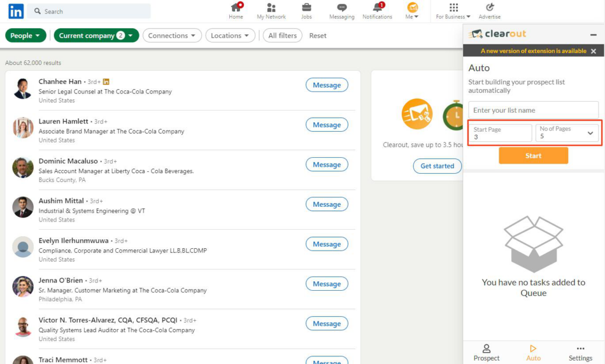The width and height of the screenshot is (605, 364).
Task: Click Aushim Mittal's profile photo
Action: point(23,207)
